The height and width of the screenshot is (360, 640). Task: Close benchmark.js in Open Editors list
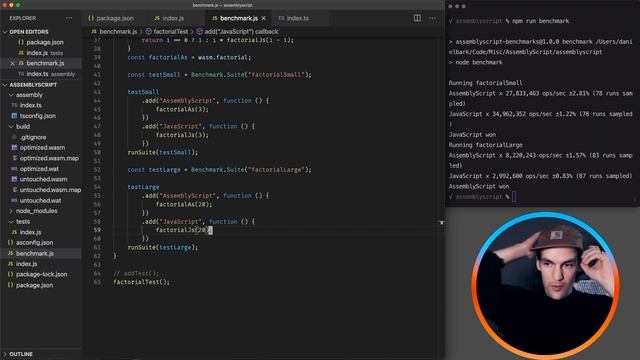[12, 63]
